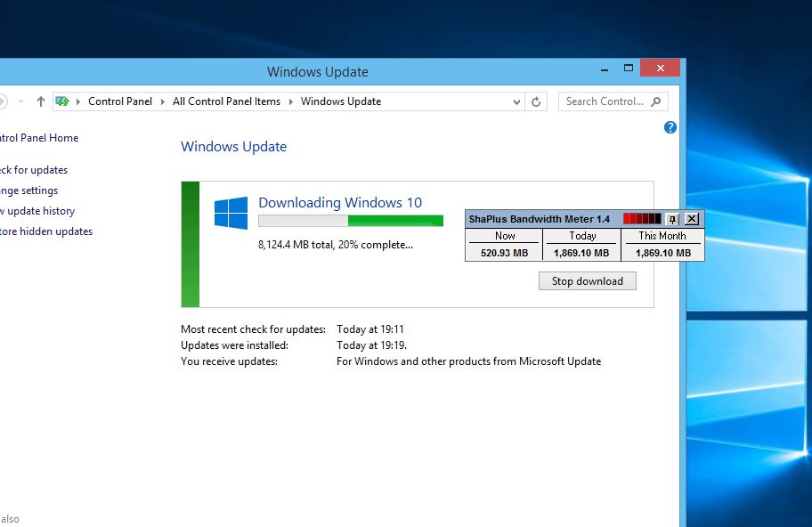Open Change settings in the sidebar
The width and height of the screenshot is (812, 527).
pos(28,190)
